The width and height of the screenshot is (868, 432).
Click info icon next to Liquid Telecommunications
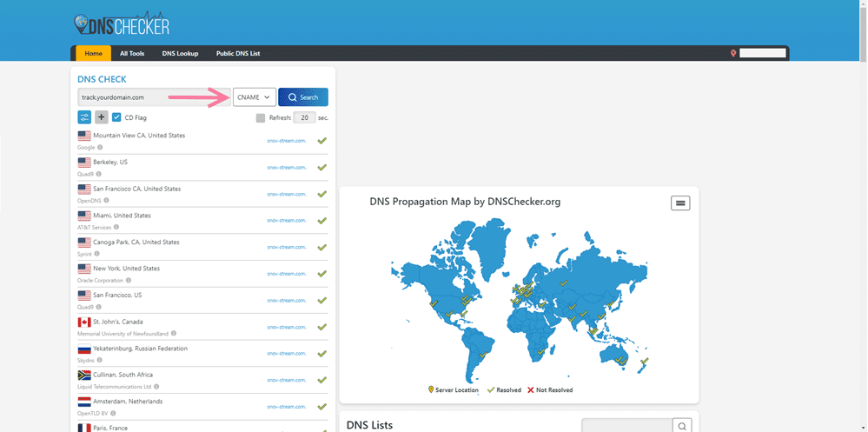point(156,387)
